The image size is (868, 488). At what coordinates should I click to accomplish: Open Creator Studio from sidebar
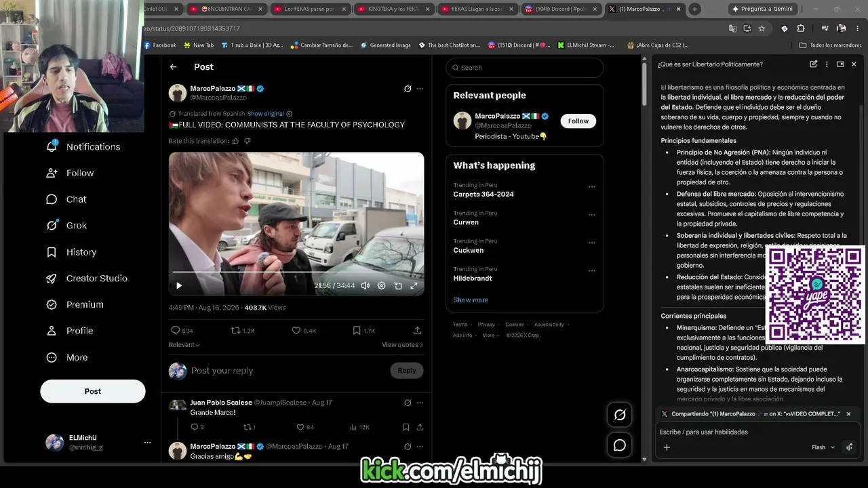pyautogui.click(x=87, y=279)
